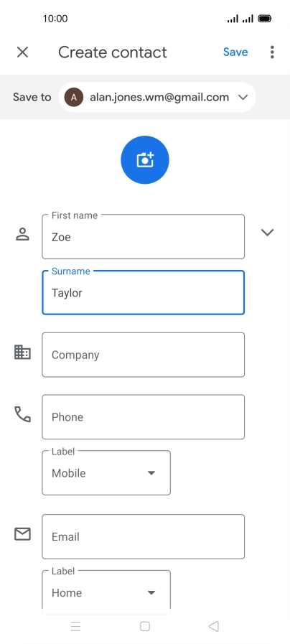This screenshot has height=644, width=290.
Task: Tap the add contact photo camera icon
Action: [x=144, y=160]
